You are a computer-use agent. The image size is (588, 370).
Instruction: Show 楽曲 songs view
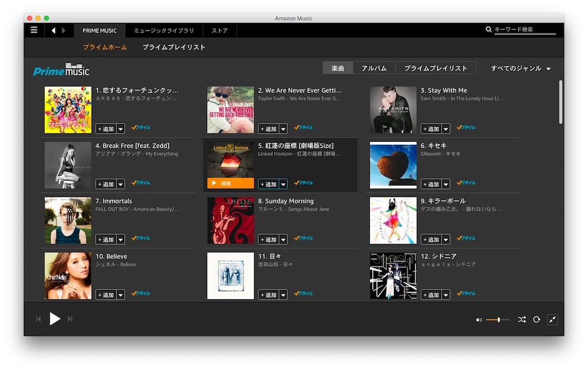pos(338,68)
